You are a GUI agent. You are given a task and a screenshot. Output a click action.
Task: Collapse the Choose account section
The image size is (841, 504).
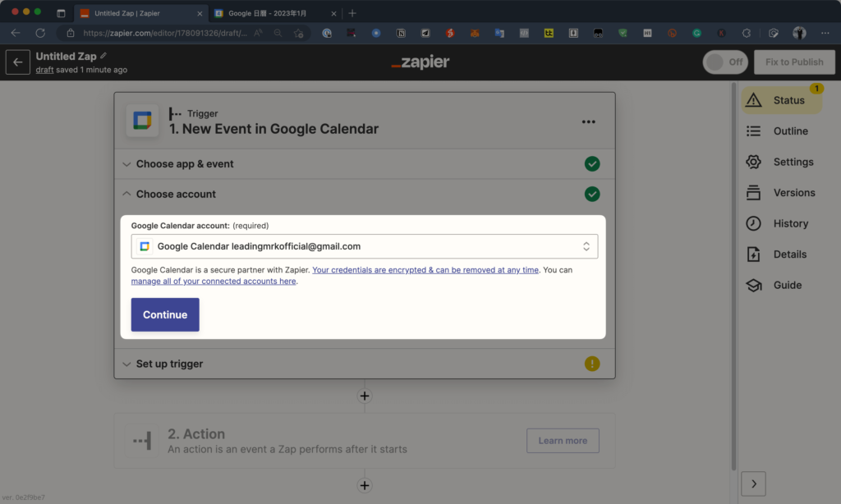pos(365,194)
